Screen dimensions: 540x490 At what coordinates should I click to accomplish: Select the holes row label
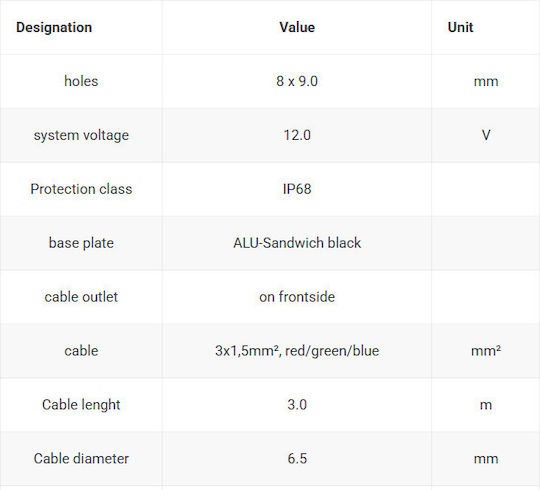coord(81,81)
